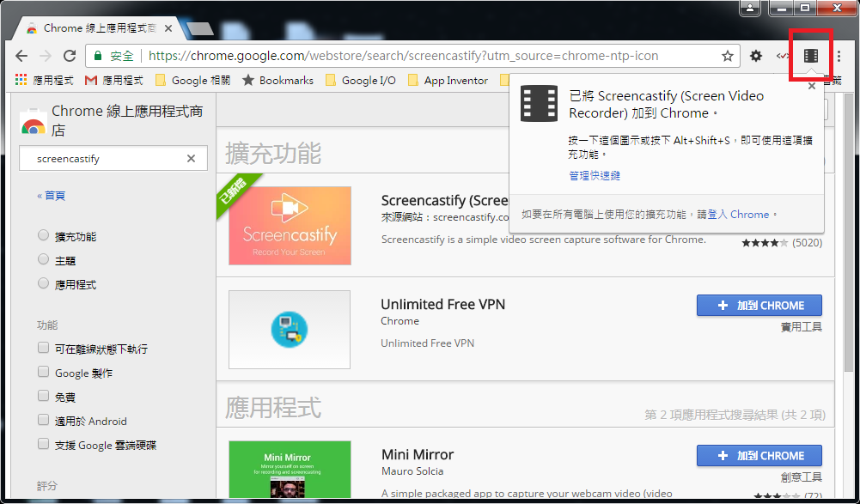Click the Screencastify thumbnail image
The width and height of the screenshot is (860, 504).
click(x=290, y=226)
